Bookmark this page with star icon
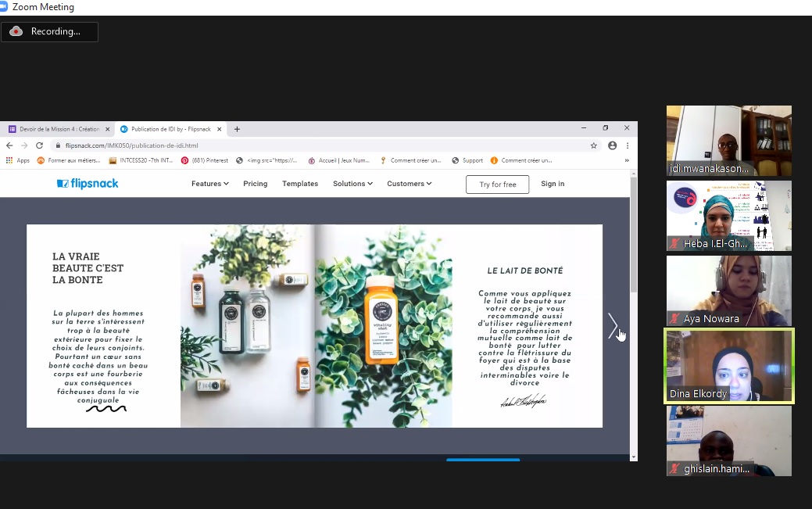Screen dimensions: 812x509 point(594,145)
